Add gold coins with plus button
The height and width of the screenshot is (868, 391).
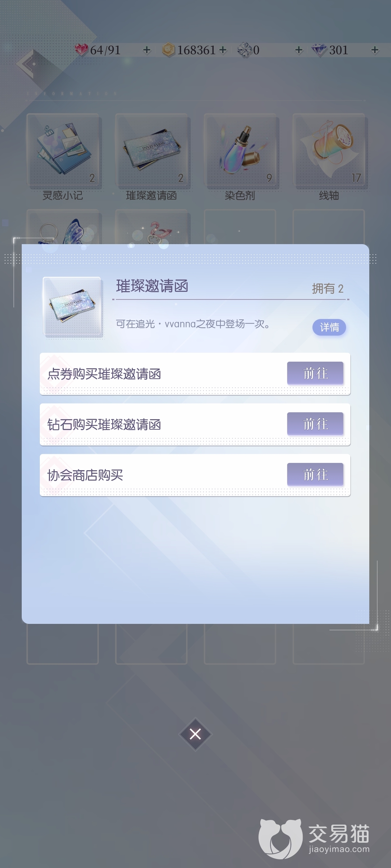coord(223,50)
